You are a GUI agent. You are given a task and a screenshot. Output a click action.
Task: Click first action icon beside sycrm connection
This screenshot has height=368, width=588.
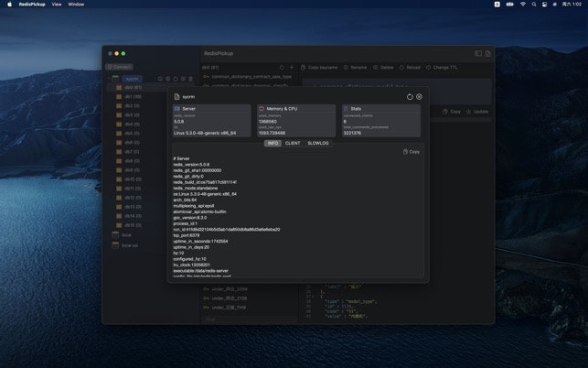pyautogui.click(x=160, y=79)
